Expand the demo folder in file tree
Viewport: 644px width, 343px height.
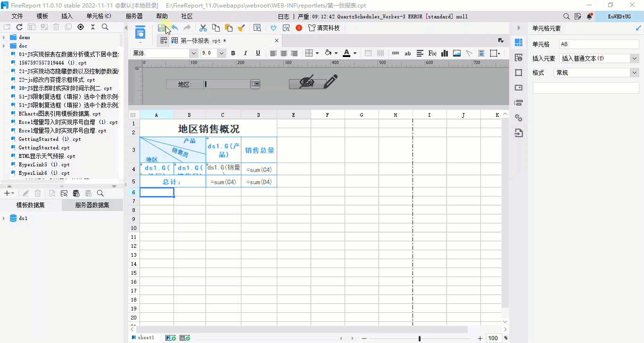[x=4, y=37]
